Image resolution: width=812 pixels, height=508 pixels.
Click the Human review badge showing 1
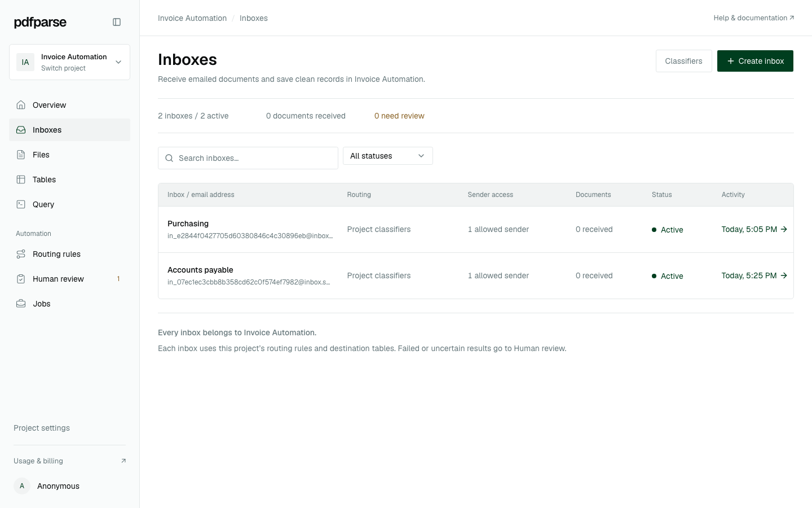[x=118, y=279]
